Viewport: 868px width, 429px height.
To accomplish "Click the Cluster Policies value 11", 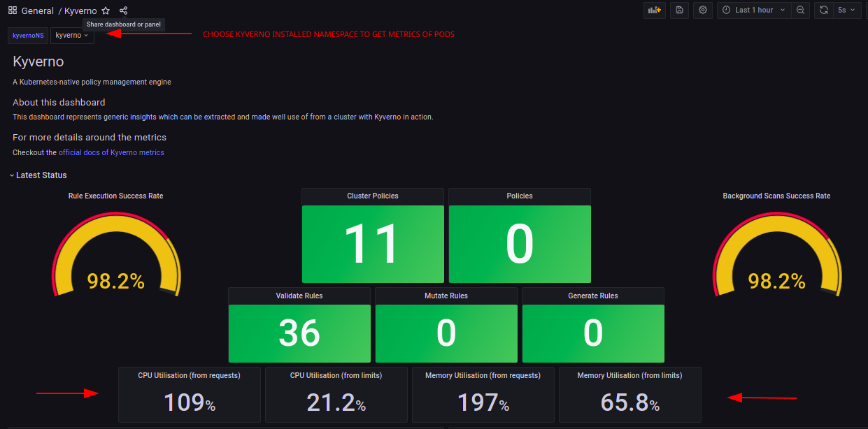I will pyautogui.click(x=372, y=244).
